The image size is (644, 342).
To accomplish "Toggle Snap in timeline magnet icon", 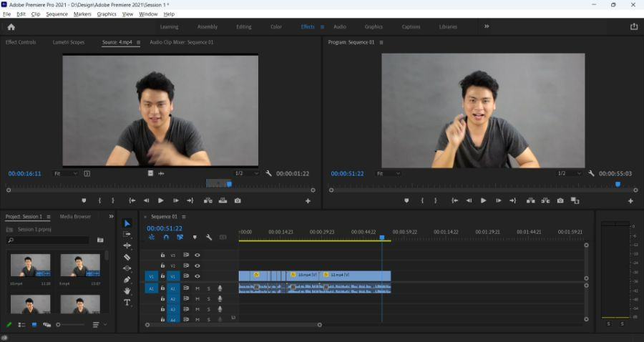I will click(x=166, y=238).
